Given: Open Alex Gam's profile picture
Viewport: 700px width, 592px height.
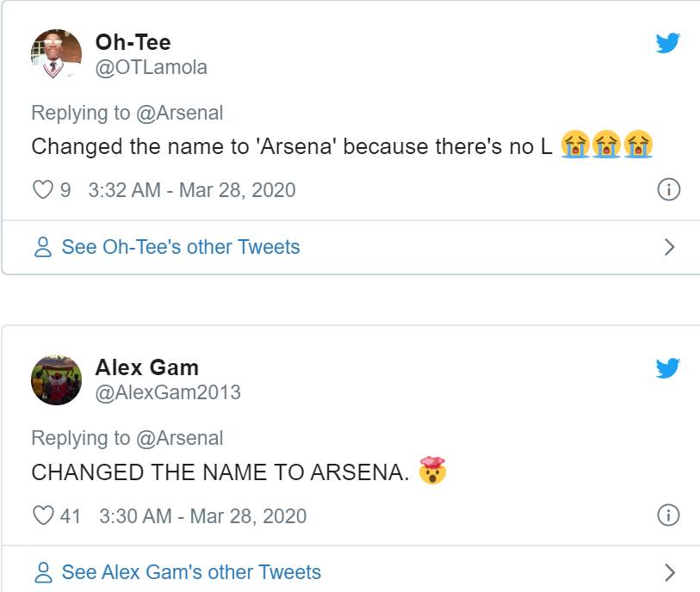Looking at the screenshot, I should click(x=56, y=380).
